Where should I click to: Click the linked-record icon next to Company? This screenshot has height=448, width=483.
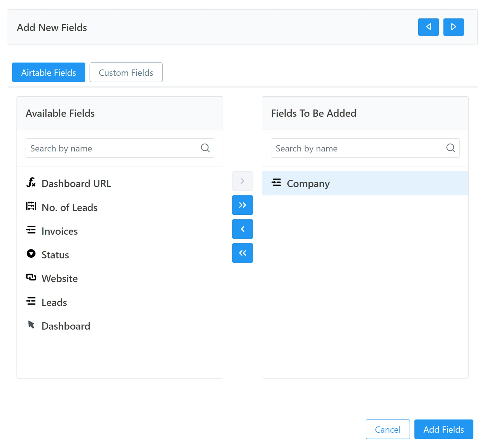click(276, 182)
